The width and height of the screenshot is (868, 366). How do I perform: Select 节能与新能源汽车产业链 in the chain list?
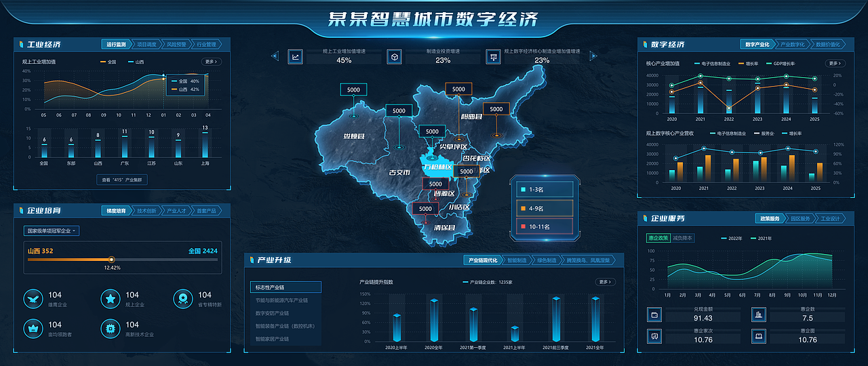click(285, 300)
